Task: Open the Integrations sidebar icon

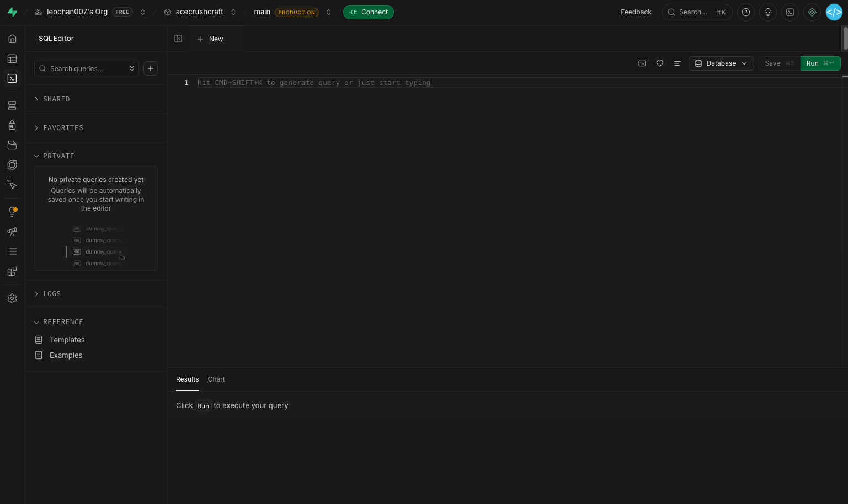Action: 12,271
